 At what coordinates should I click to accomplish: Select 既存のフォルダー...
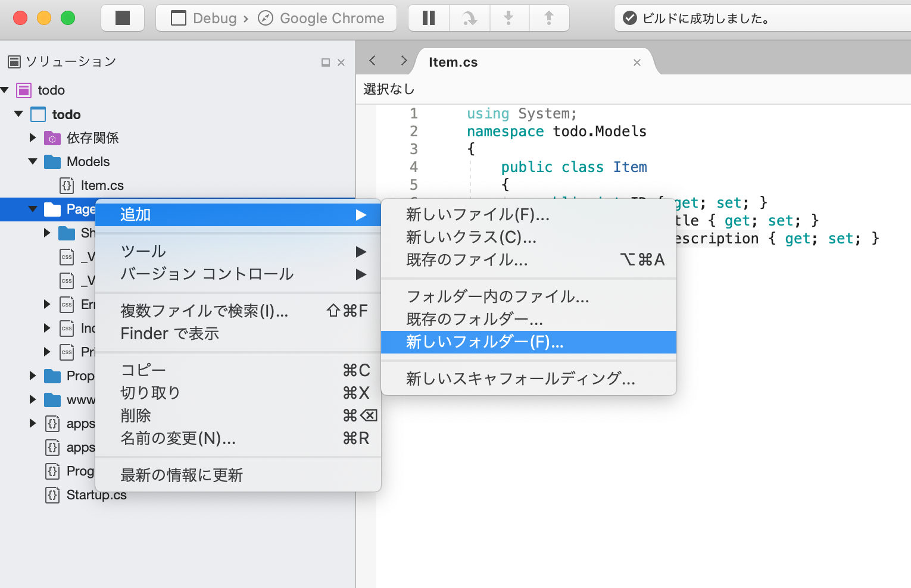(x=529, y=320)
